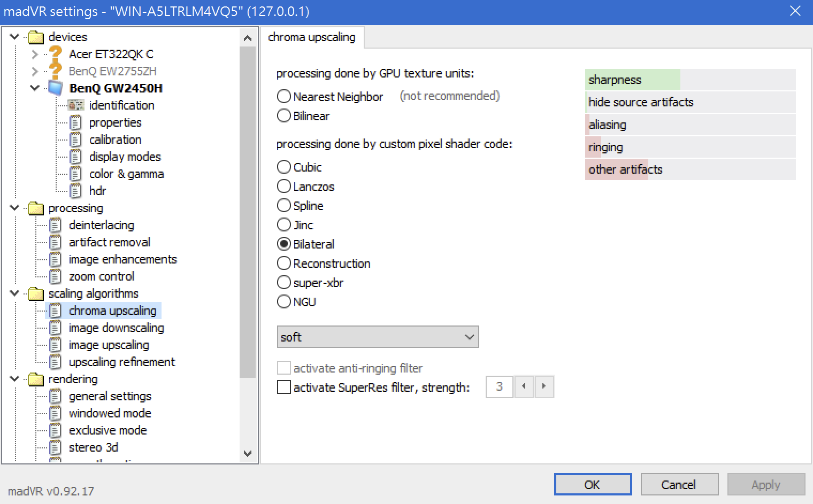Click the SuperRes strength value field
Image resolution: width=813 pixels, height=504 pixels.
(499, 386)
